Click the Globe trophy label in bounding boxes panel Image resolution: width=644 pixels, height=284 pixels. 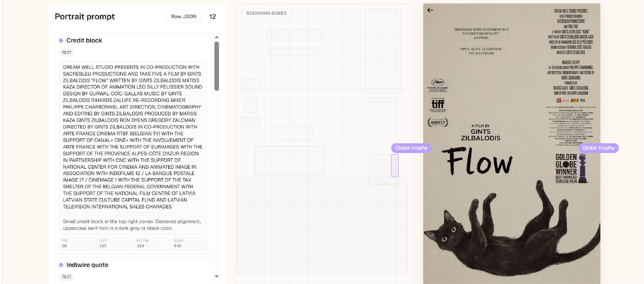tap(411, 148)
